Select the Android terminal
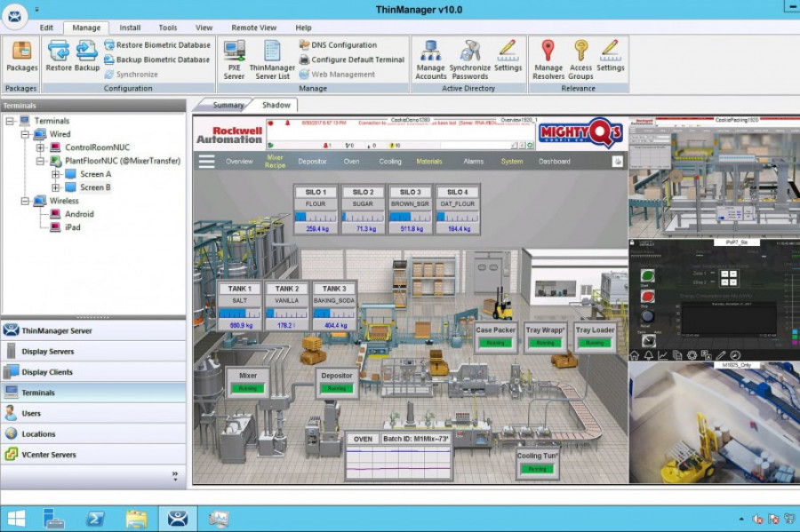800x532 pixels. 79,214
